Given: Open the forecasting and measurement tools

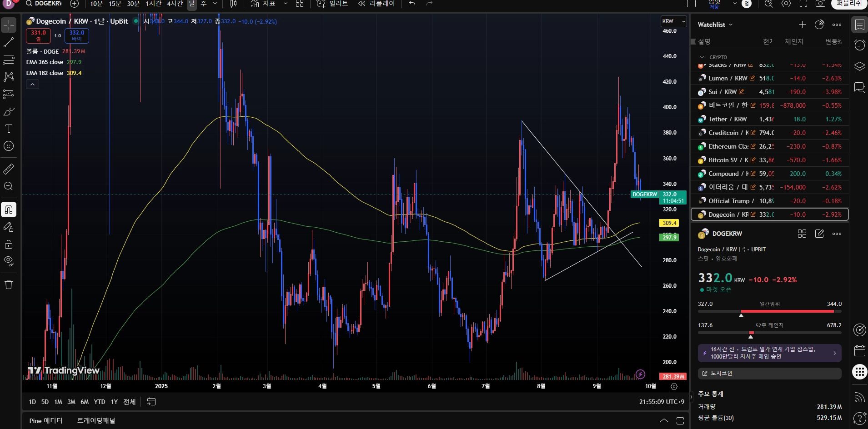Looking at the screenshot, I should coord(9,94).
